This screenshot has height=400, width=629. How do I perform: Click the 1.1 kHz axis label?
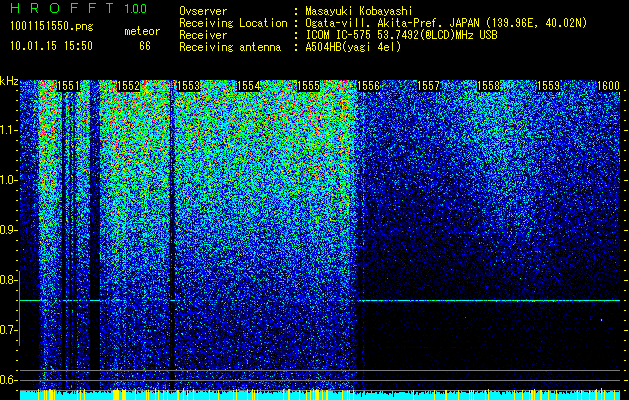9,130
